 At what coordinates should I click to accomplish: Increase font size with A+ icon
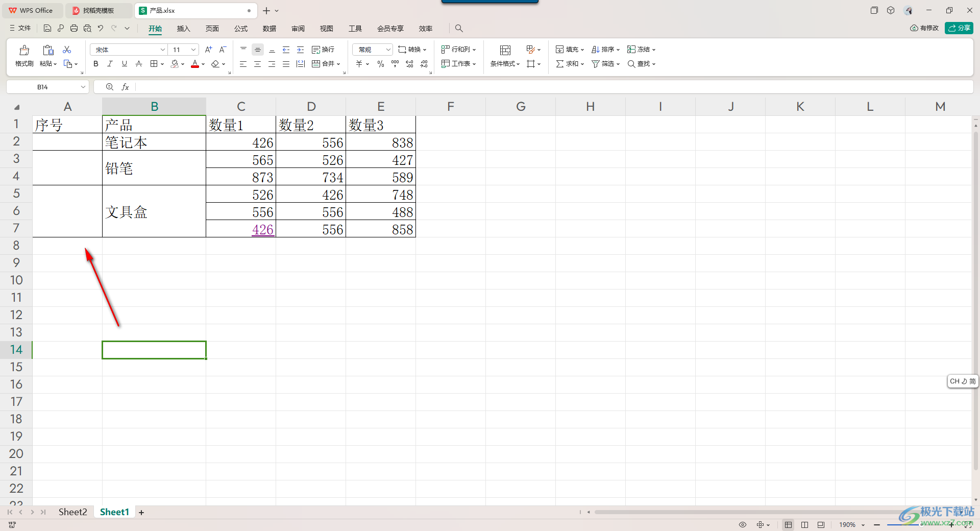pos(208,50)
